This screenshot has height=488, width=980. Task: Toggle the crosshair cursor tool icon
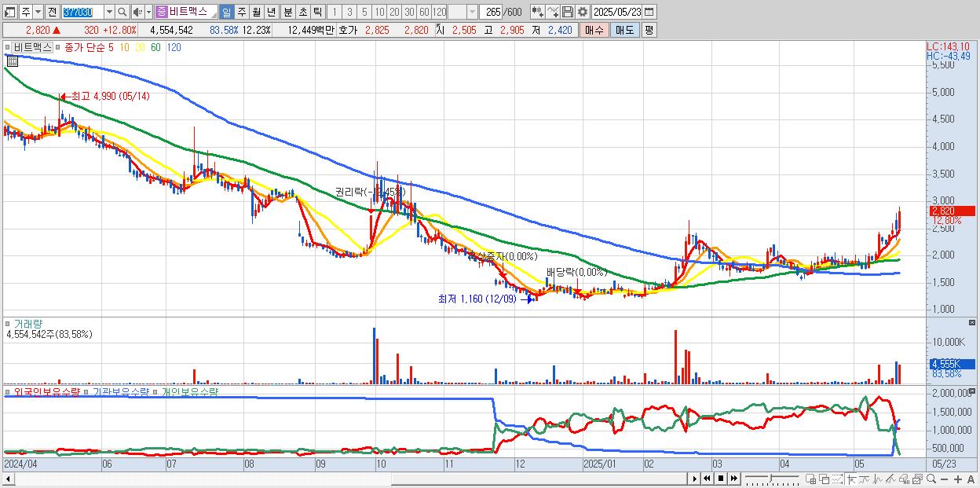(851, 479)
